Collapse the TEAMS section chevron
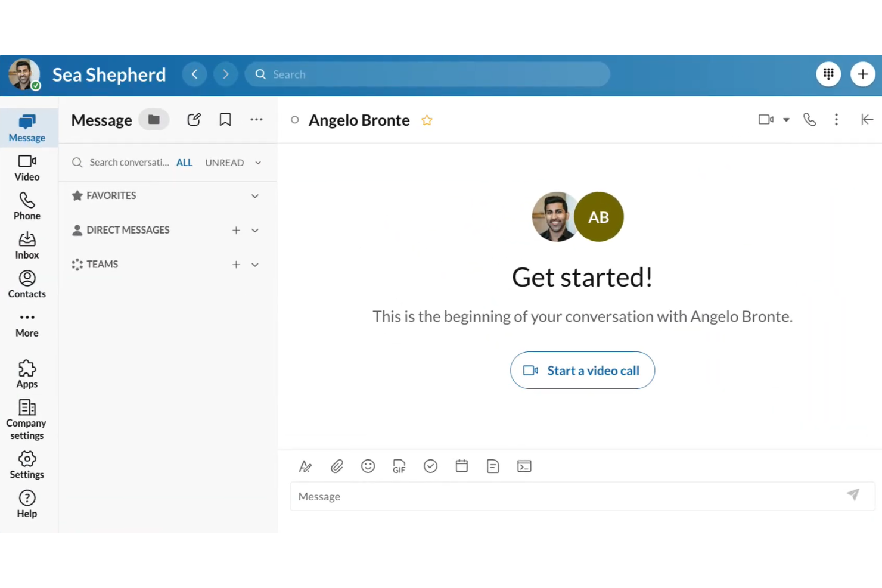 click(x=255, y=265)
